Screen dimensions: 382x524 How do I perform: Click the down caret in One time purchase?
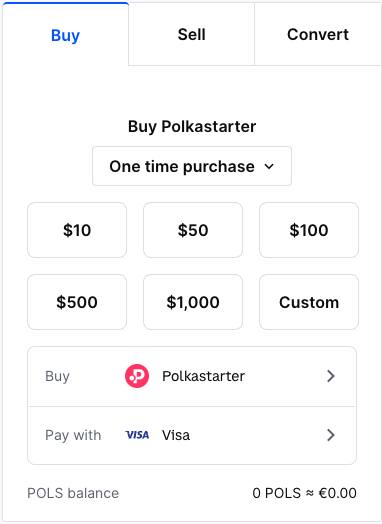coord(269,166)
